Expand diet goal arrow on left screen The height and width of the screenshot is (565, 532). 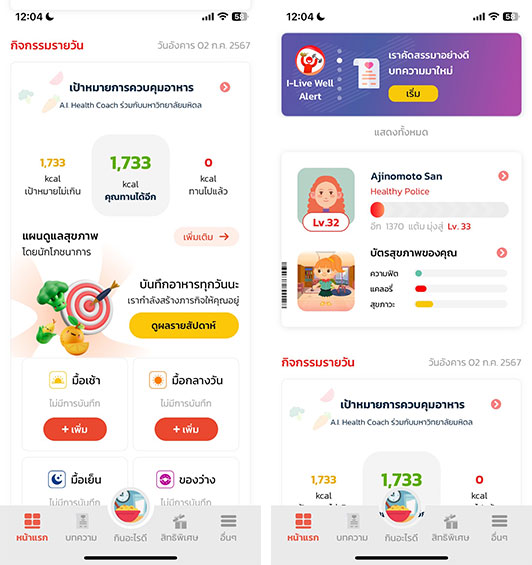coord(225,87)
